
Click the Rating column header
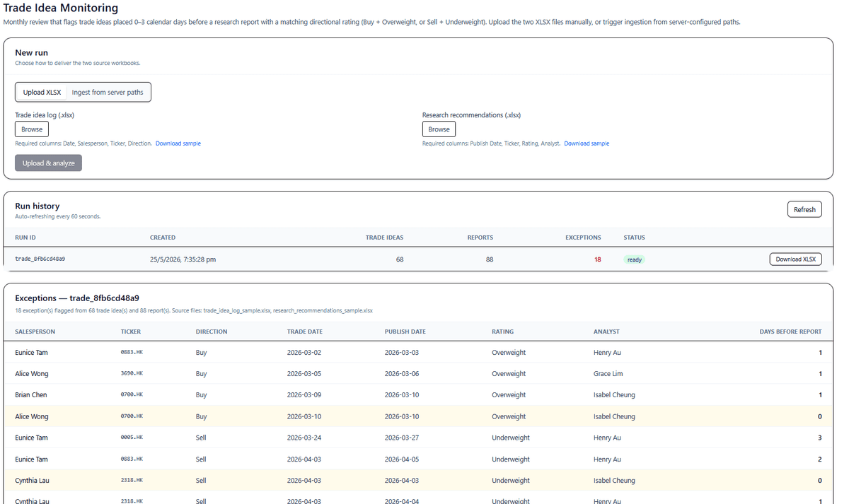(502, 332)
